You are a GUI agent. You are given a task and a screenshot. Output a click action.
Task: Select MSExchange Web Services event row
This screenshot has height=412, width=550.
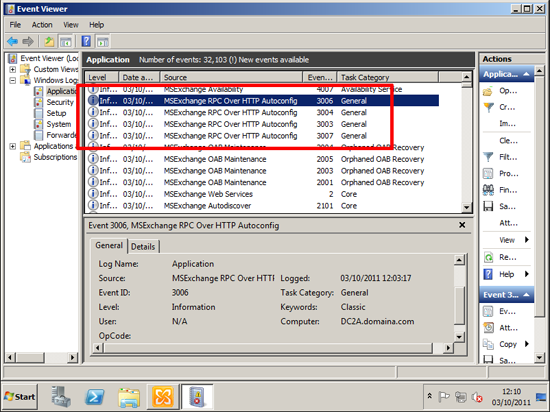pyautogui.click(x=262, y=194)
